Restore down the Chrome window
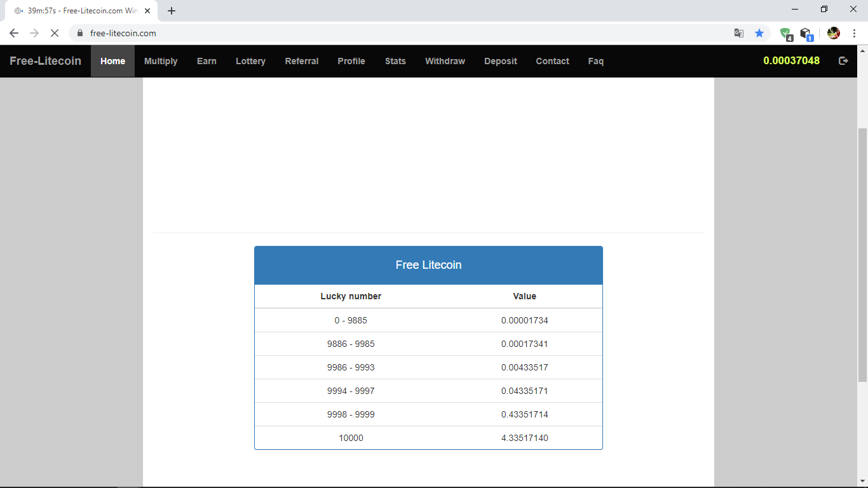 [824, 9]
